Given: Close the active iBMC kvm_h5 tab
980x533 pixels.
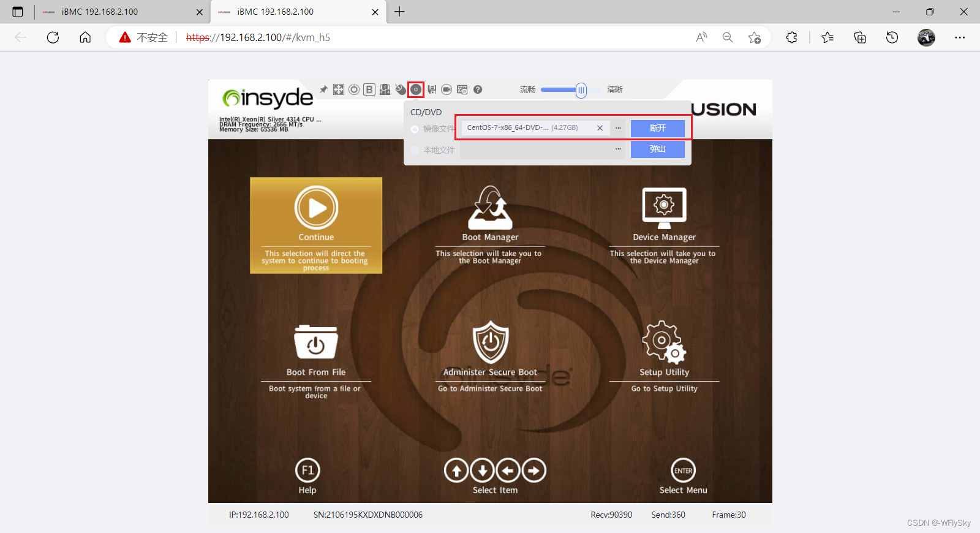Looking at the screenshot, I should pyautogui.click(x=375, y=12).
